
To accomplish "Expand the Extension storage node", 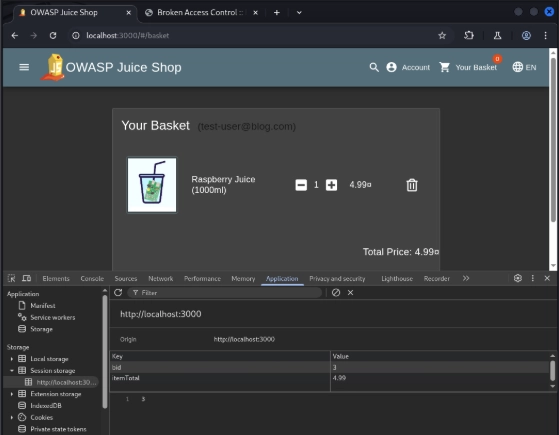I will point(12,394).
